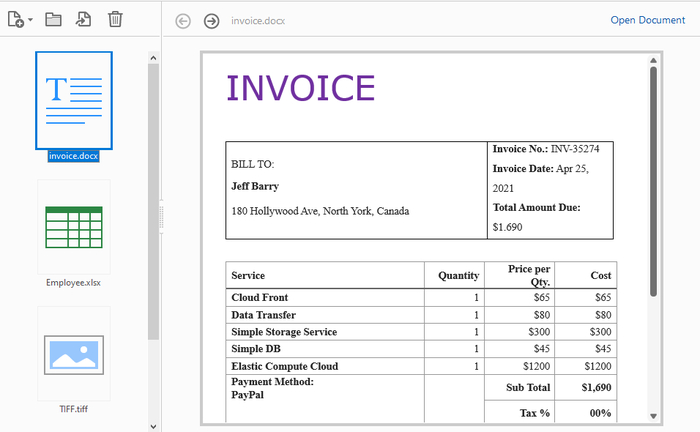Select the invoice.docx thumbnail

[x=74, y=98]
